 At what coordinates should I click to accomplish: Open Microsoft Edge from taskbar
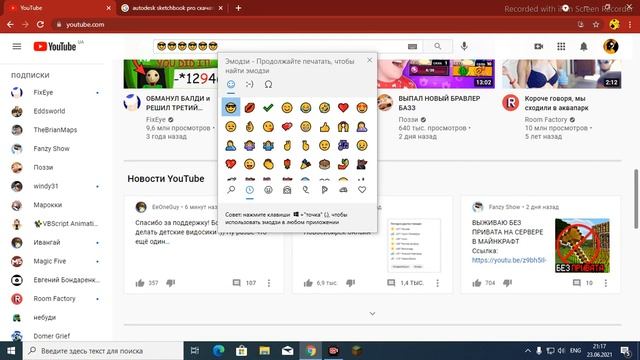tap(219, 351)
